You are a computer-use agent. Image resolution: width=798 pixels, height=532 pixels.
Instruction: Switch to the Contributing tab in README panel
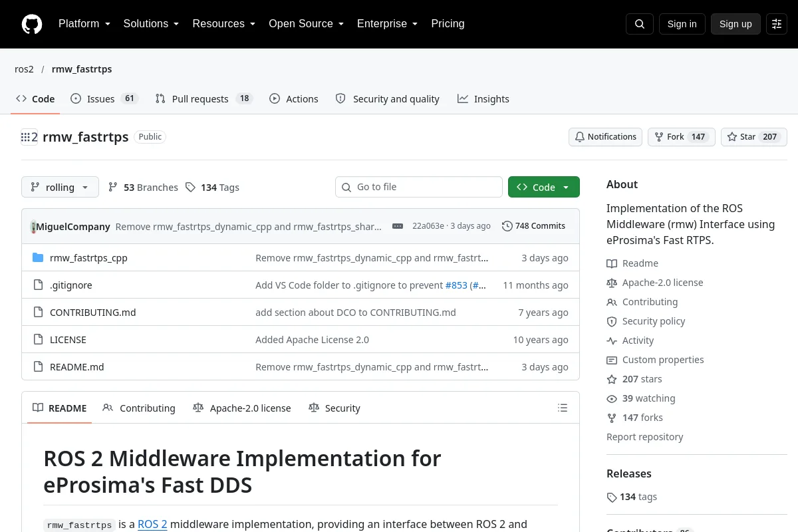(x=139, y=408)
